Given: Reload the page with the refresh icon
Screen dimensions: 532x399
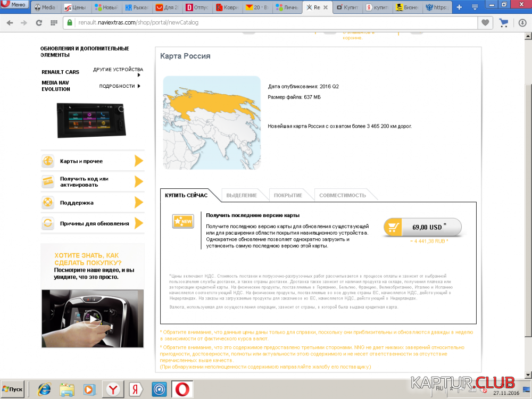Looking at the screenshot, I should [x=39, y=23].
